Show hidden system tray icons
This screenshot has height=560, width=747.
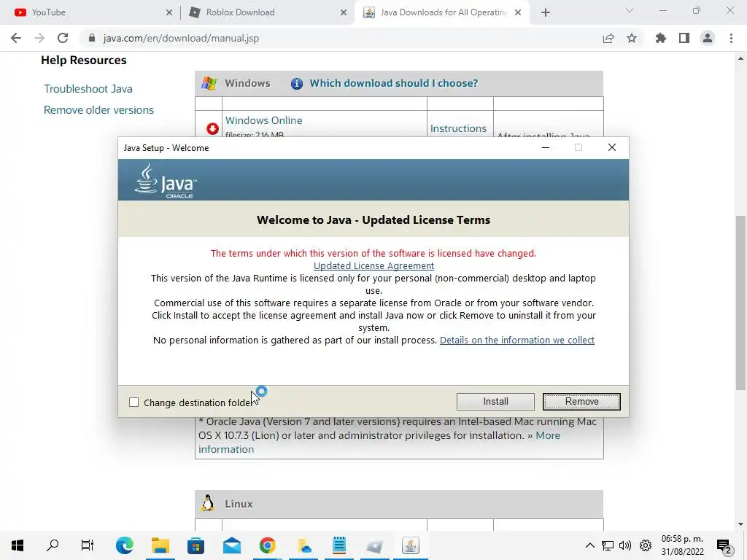click(589, 545)
